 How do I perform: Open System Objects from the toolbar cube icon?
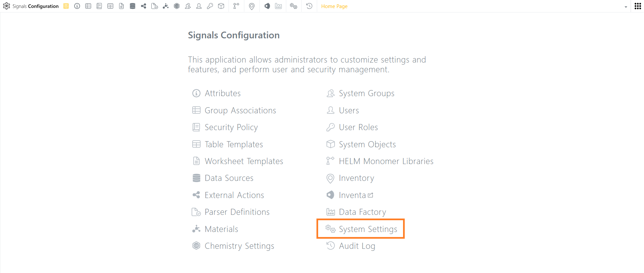tap(221, 6)
